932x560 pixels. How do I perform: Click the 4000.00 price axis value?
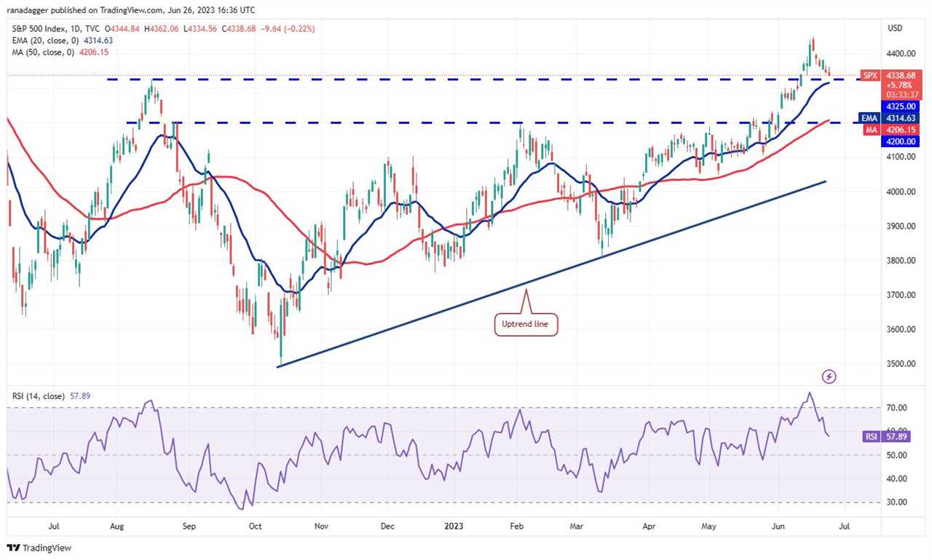(x=900, y=192)
